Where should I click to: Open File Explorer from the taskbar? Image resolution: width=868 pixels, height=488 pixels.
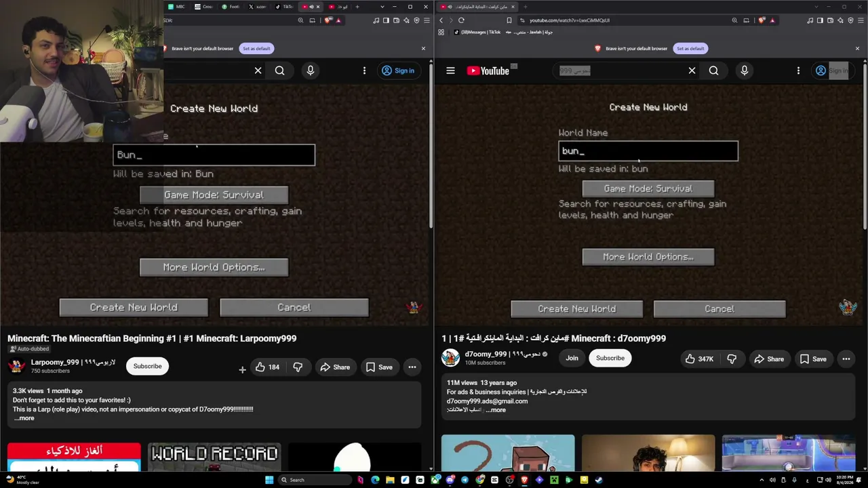coord(390,480)
